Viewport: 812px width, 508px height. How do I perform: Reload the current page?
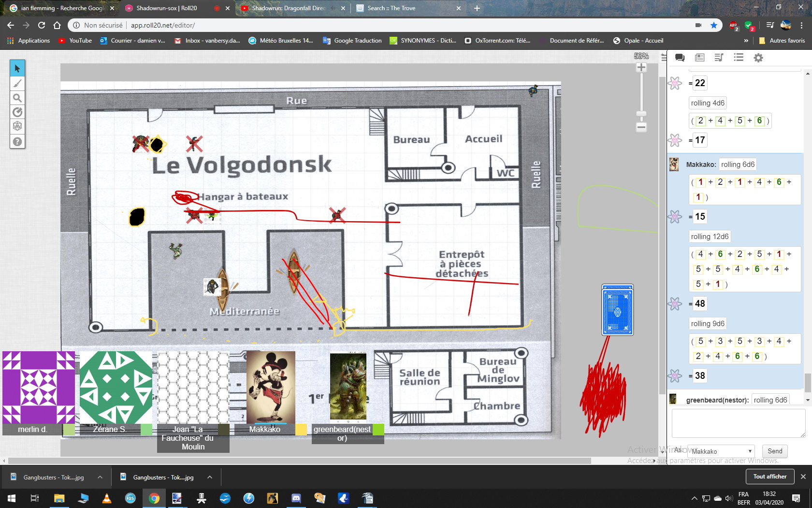click(x=42, y=25)
